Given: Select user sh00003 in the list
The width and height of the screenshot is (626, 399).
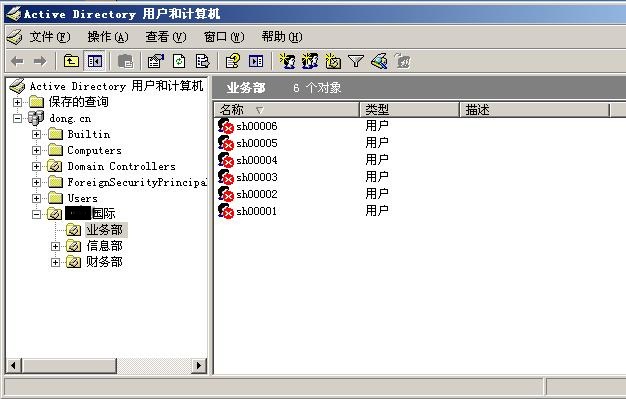Looking at the screenshot, I should (257, 177).
